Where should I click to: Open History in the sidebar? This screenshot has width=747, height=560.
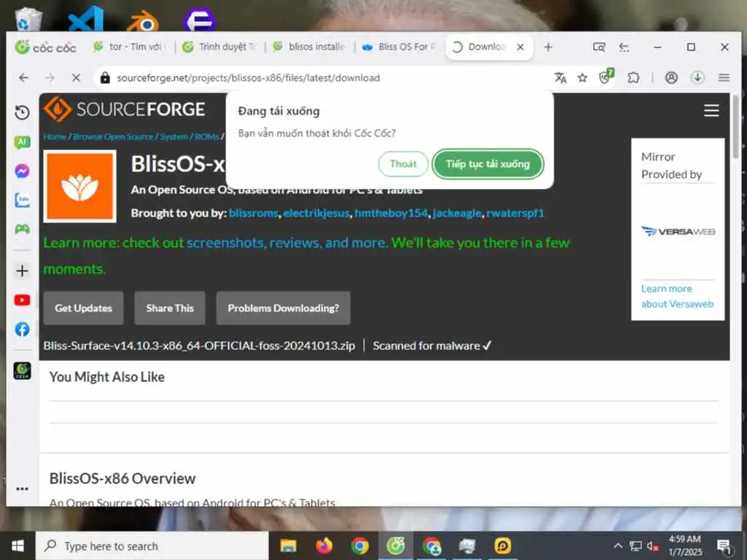pyautogui.click(x=22, y=112)
